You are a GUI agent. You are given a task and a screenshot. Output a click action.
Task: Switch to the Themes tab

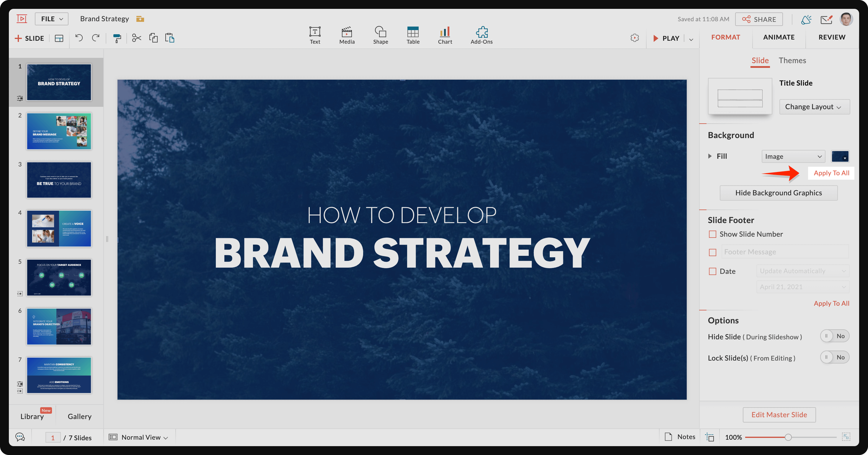pos(792,60)
